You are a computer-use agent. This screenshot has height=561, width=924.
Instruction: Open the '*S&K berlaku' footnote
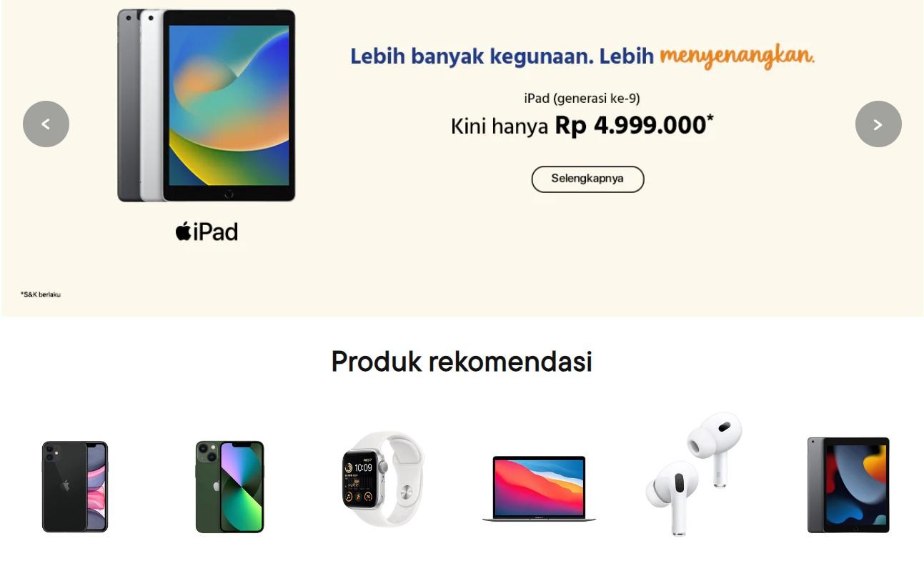[x=41, y=294]
